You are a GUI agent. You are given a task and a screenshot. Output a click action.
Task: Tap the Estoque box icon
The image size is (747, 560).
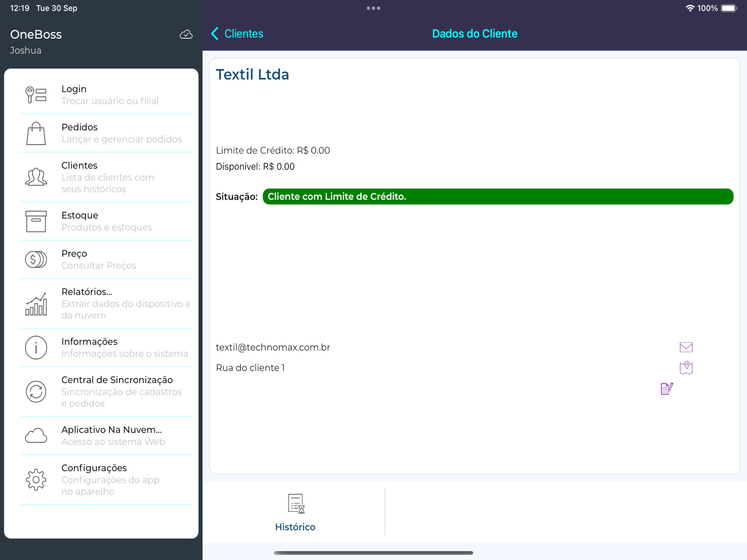tap(36, 221)
